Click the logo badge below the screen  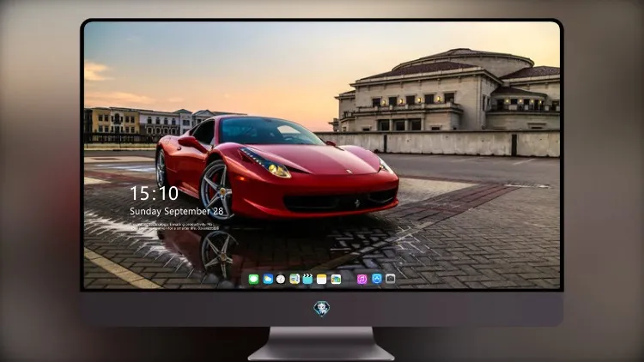click(322, 309)
